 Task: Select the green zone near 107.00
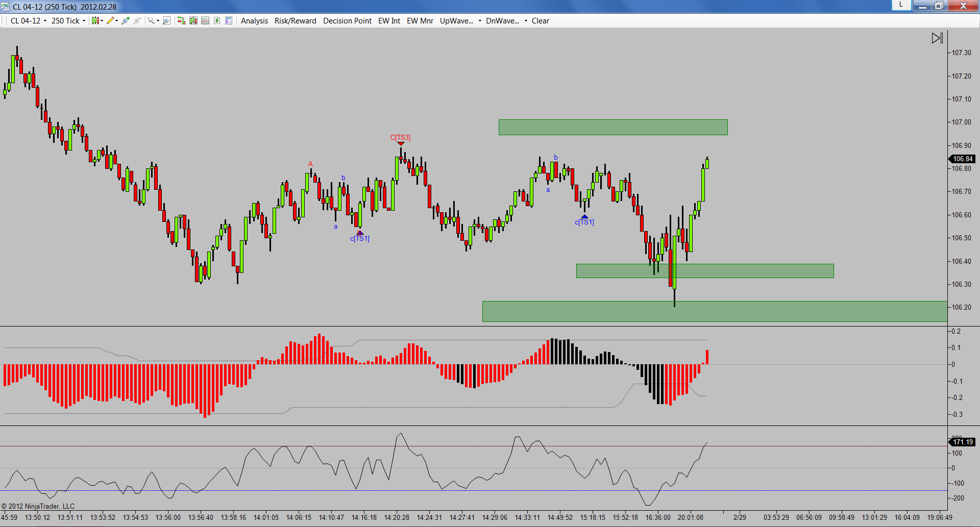pyautogui.click(x=613, y=127)
